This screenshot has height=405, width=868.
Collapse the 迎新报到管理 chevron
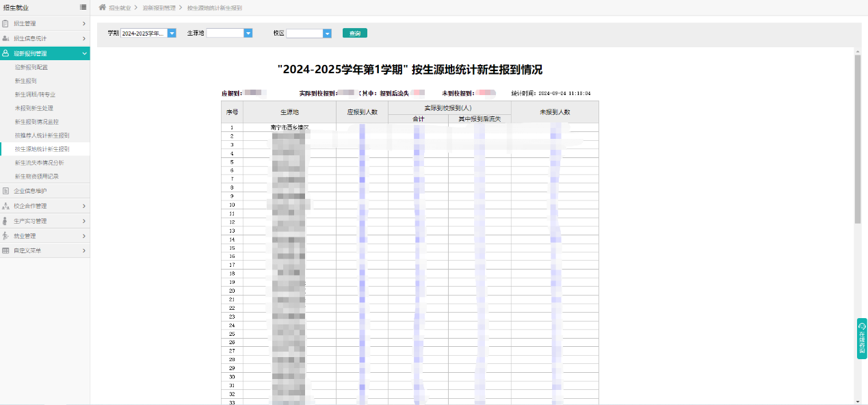coord(83,53)
